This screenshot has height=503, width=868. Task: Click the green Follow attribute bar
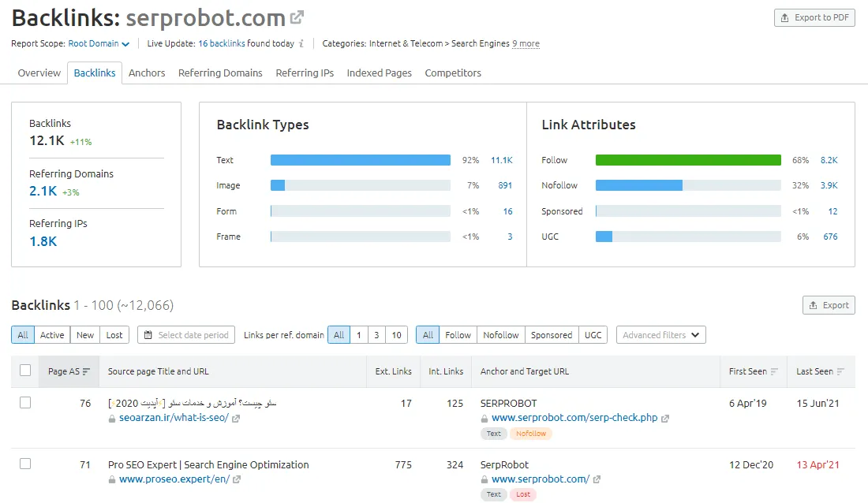tap(688, 160)
